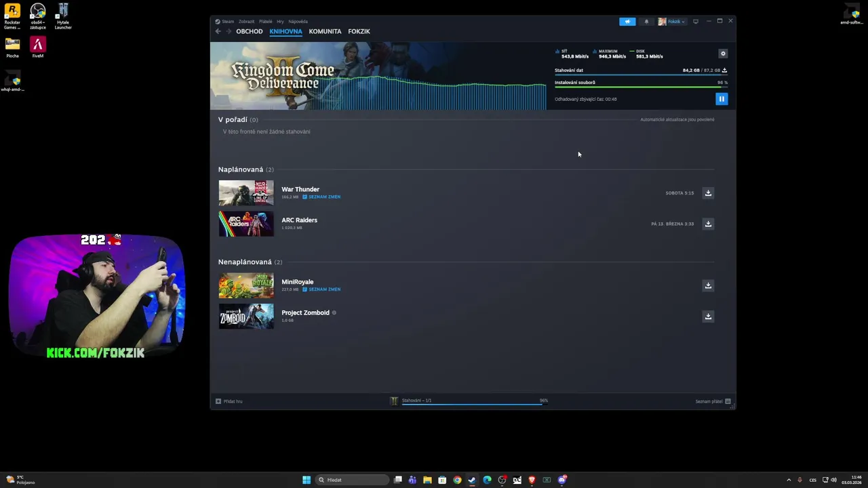
Task: Open amd-software desktop icon
Action: 852,14
